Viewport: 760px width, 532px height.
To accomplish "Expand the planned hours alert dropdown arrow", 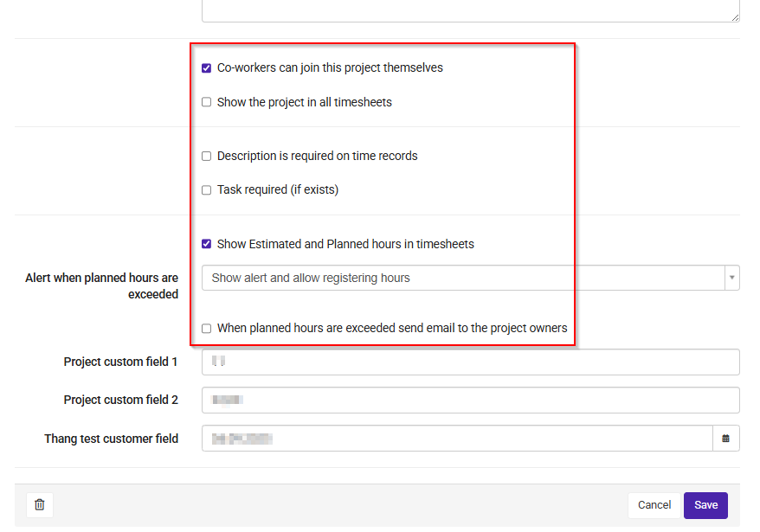I will pyautogui.click(x=732, y=278).
